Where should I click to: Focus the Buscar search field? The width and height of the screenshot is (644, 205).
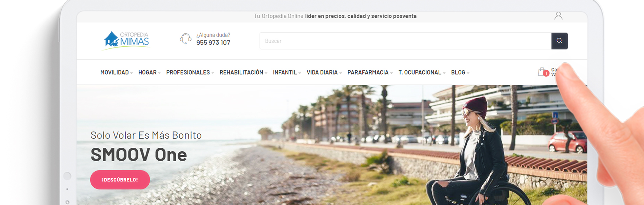(x=405, y=41)
